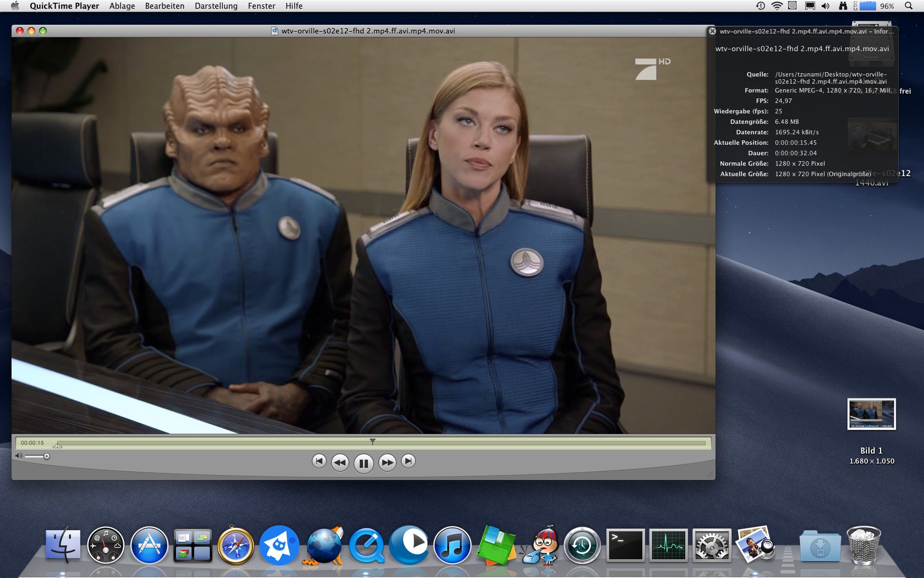Launch Safari from the Dock
This screenshot has height=578, width=924.
tap(236, 545)
